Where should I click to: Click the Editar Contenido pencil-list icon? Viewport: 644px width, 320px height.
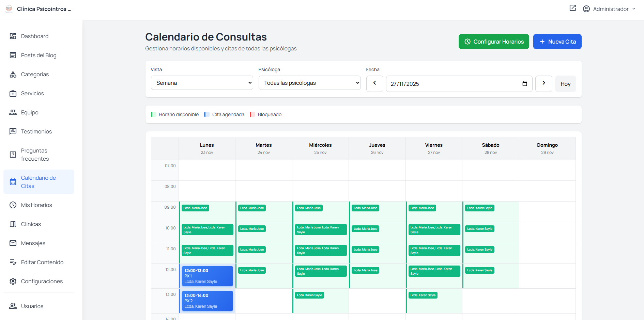click(13, 262)
